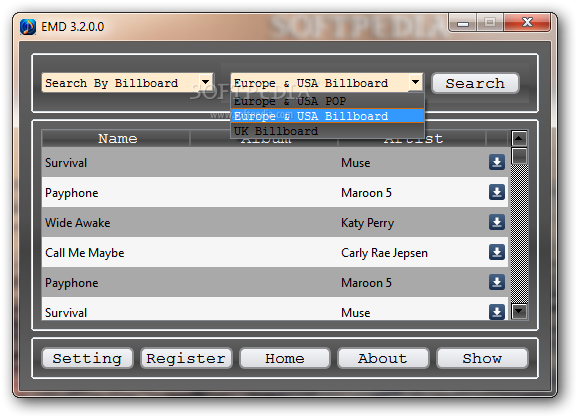Download Call Me Maybe track
This screenshot has width=578, height=418.
point(497,252)
